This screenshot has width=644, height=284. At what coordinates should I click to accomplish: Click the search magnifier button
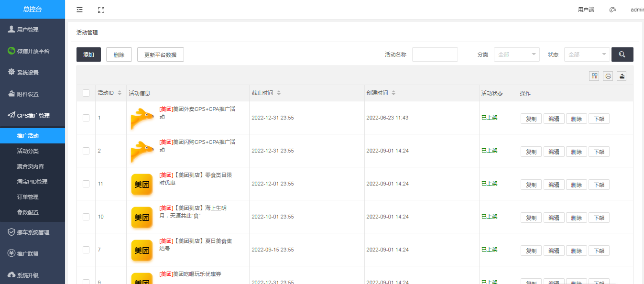[622, 55]
